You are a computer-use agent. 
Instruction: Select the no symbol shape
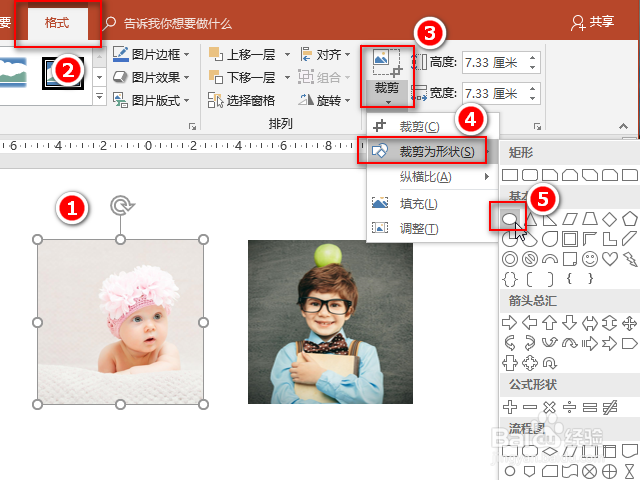(530, 259)
